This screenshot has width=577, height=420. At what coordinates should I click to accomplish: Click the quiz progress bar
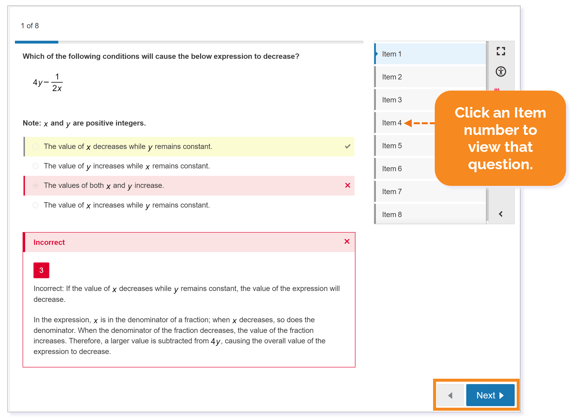coord(189,42)
